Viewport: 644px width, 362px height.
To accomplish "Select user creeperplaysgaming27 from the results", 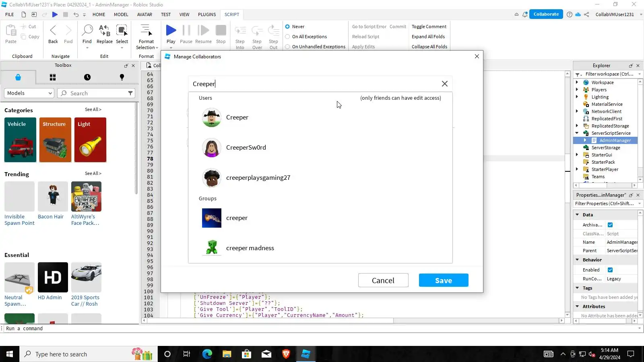I will (x=320, y=178).
